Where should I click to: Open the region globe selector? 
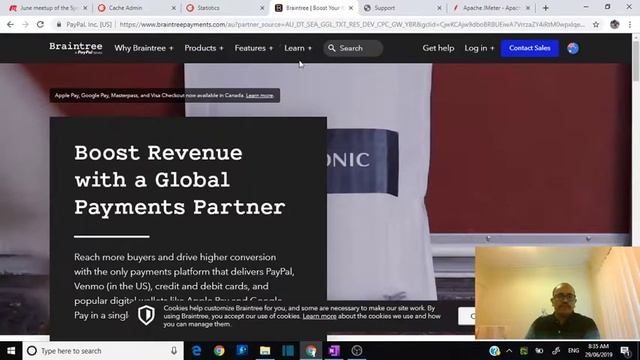tap(573, 48)
